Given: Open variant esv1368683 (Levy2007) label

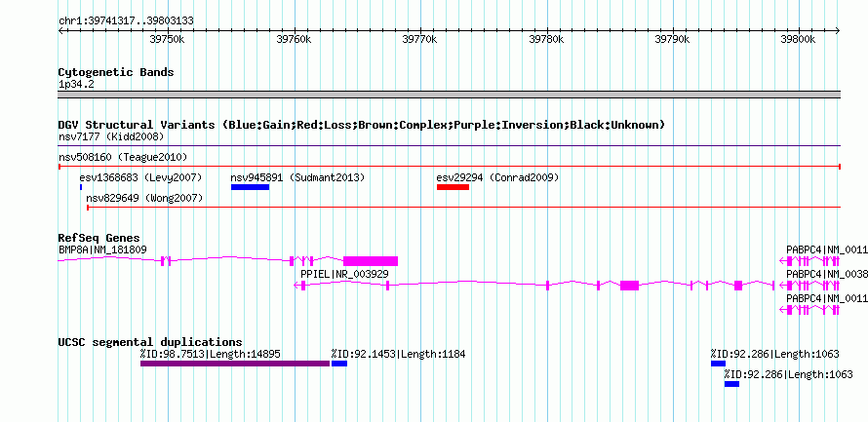Looking at the screenshot, I should click(x=140, y=177).
